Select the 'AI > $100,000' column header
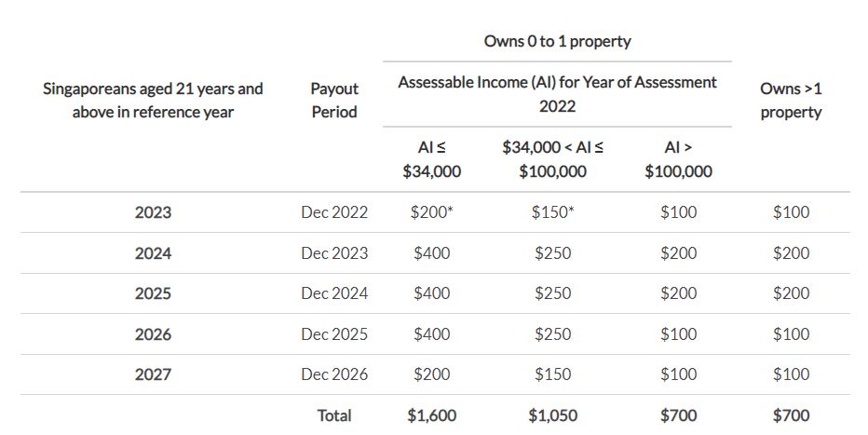Viewport: 868px width, 435px height. (x=678, y=159)
